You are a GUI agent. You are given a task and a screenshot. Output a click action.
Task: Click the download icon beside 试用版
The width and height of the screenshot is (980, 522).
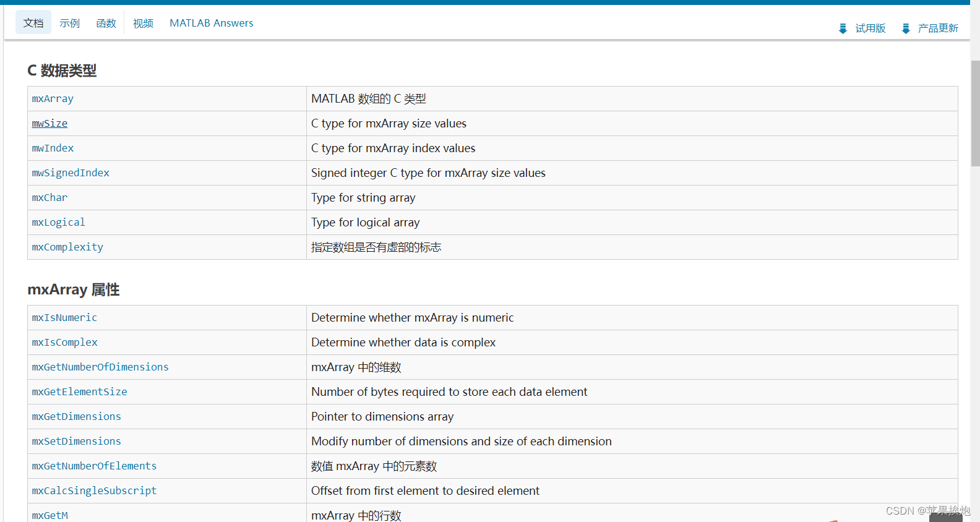pos(843,28)
